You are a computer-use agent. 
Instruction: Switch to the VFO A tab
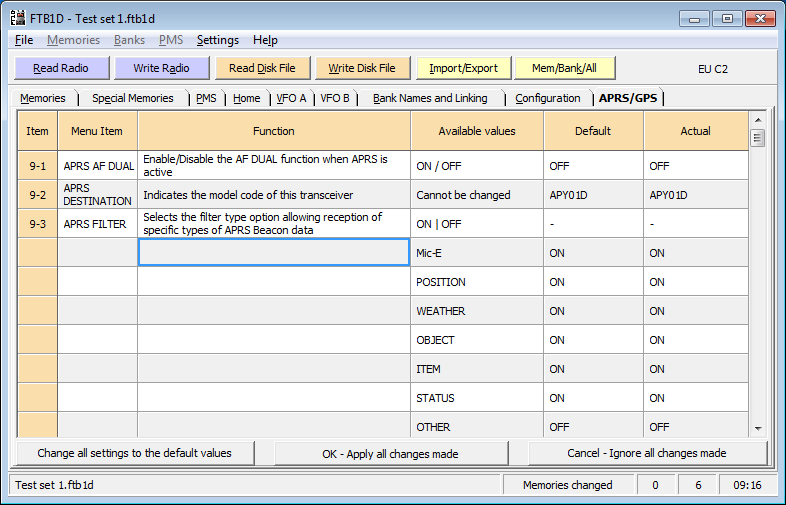[291, 98]
